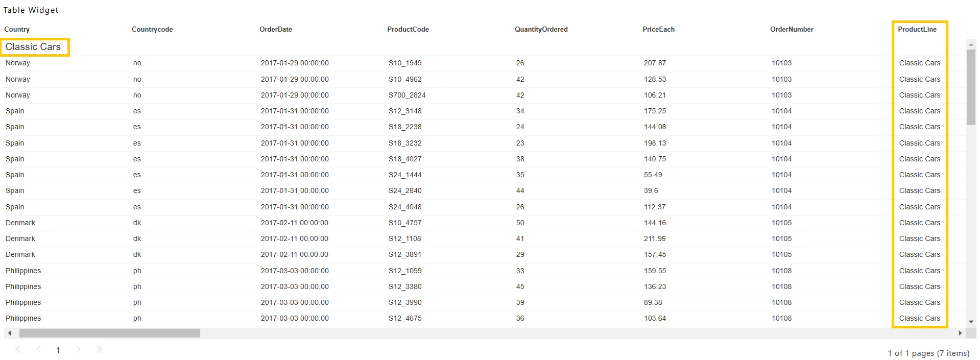
Task: Sort by Country column header
Action: (x=17, y=30)
